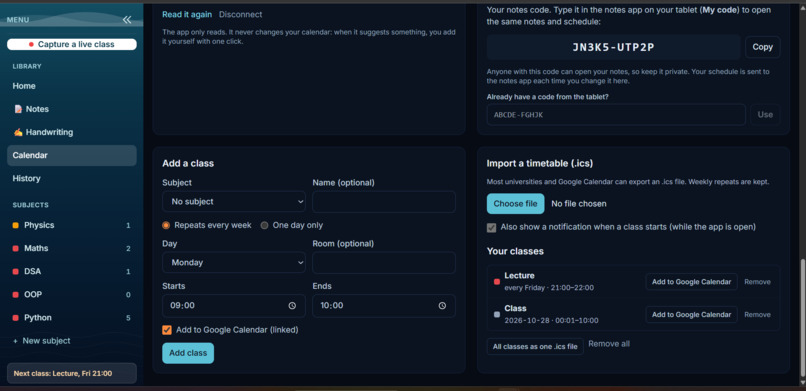The image size is (806, 391).
Task: Click the Use button for tablet code
Action: click(x=765, y=115)
